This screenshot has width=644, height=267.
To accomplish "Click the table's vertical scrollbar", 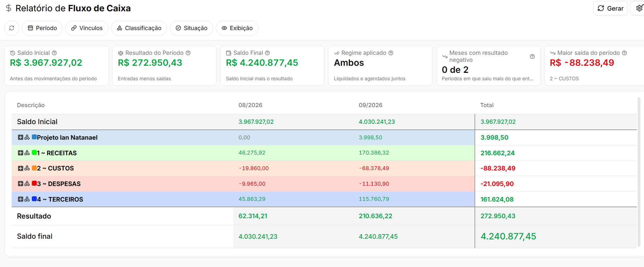I will click(639, 172).
